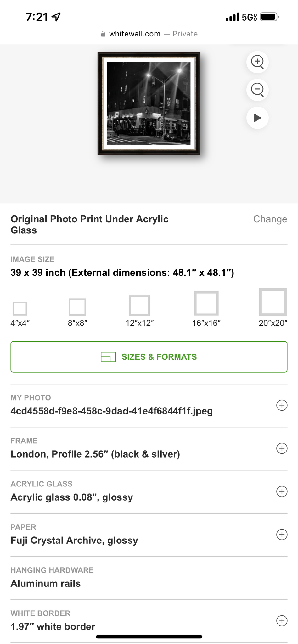Viewport: 298px width, 644px height.
Task: Tap the framed photo preview thumbnail
Action: 149,103
